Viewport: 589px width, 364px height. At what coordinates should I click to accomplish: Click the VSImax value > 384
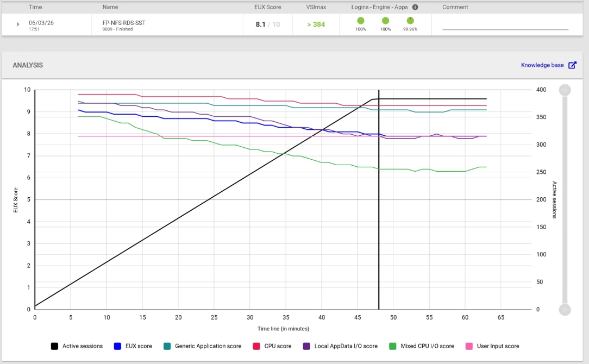[316, 24]
